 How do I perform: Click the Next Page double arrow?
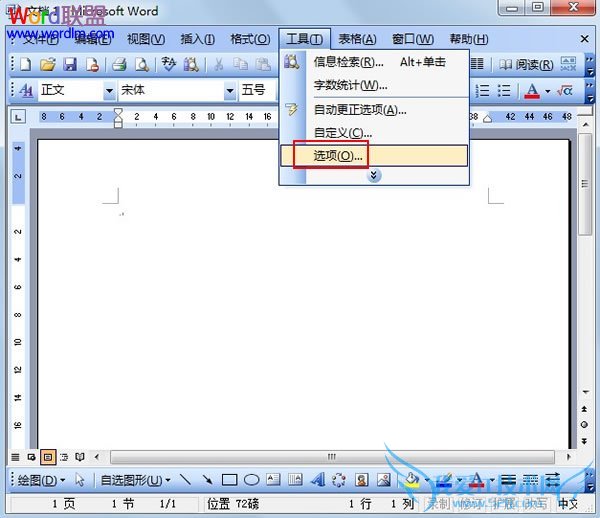(x=584, y=441)
